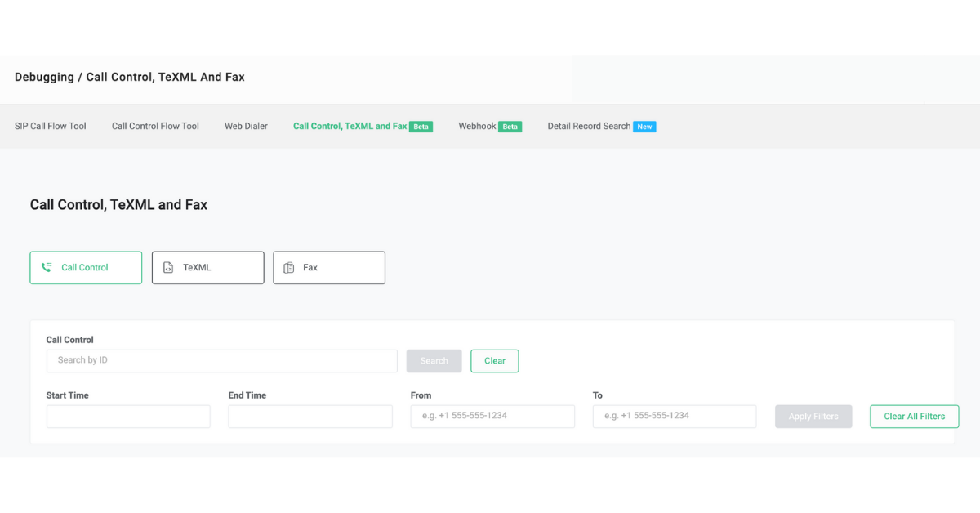Click the Start Time input field

coord(128,416)
